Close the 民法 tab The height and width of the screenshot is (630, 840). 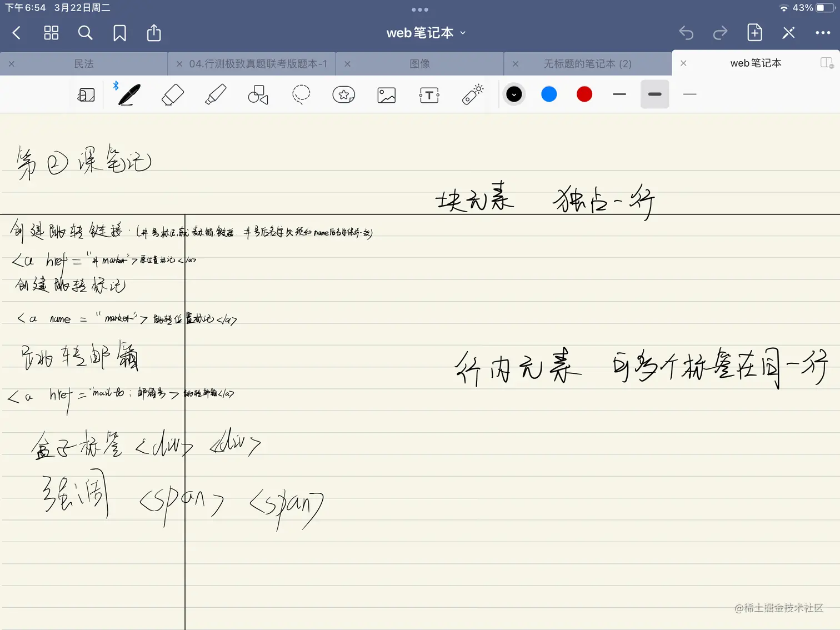[x=12, y=64]
